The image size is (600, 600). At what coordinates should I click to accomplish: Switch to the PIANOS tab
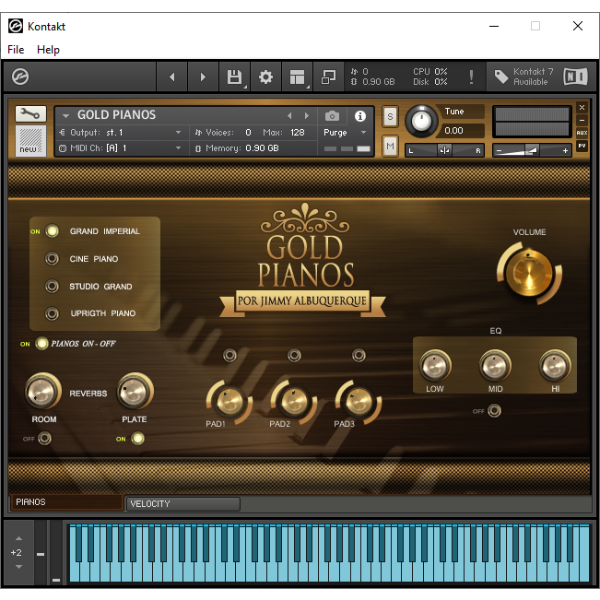[67, 502]
